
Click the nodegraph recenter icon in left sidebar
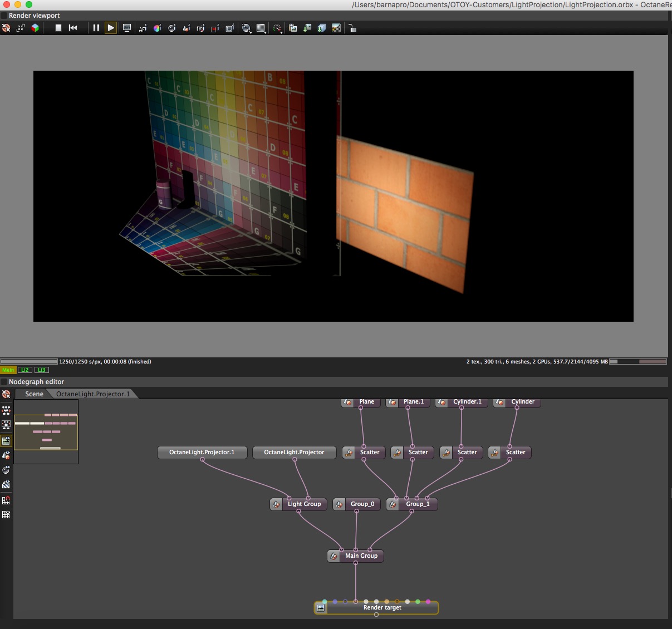[x=6, y=394]
